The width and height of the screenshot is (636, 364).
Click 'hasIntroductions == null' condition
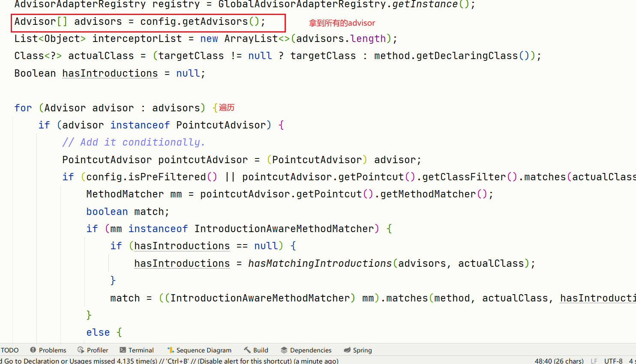point(206,246)
